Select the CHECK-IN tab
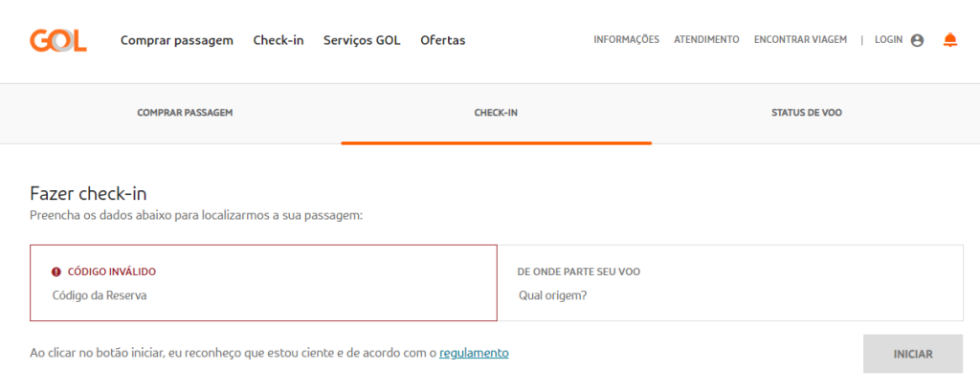 [x=496, y=113]
